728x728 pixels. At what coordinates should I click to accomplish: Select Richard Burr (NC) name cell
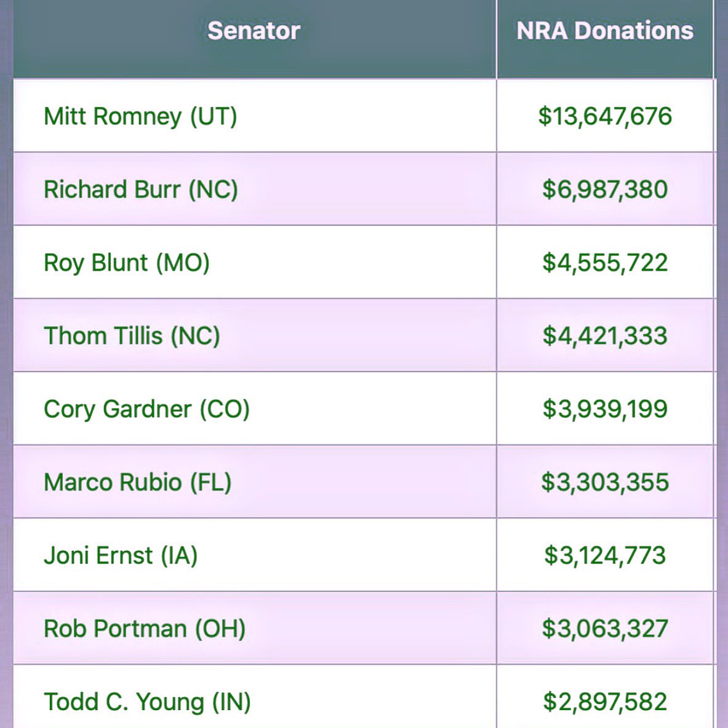141,190
